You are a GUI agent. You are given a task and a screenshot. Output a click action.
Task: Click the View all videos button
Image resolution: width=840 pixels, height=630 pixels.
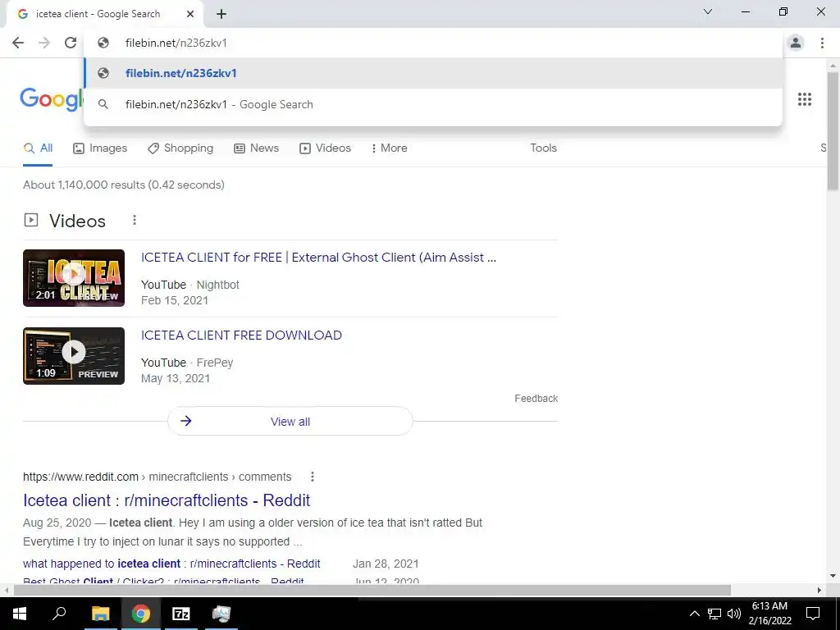(x=290, y=422)
